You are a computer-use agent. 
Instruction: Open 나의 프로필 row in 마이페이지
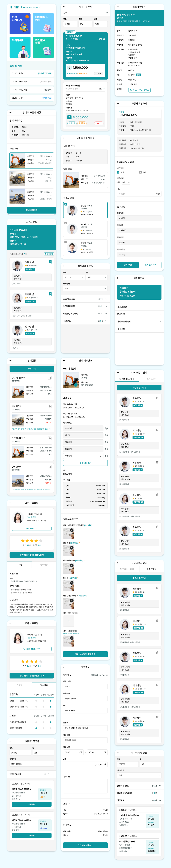pyautogui.click(x=139, y=307)
